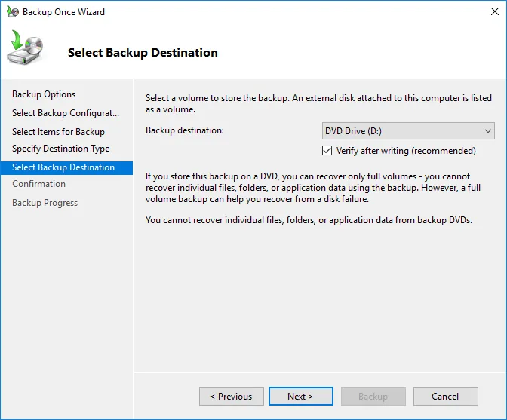Click the Backup Progress step
This screenshot has width=507, height=420.
click(x=45, y=203)
